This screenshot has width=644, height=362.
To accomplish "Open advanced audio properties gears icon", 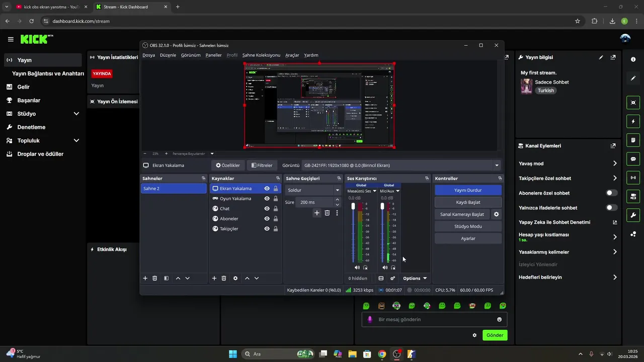I will coord(392,278).
